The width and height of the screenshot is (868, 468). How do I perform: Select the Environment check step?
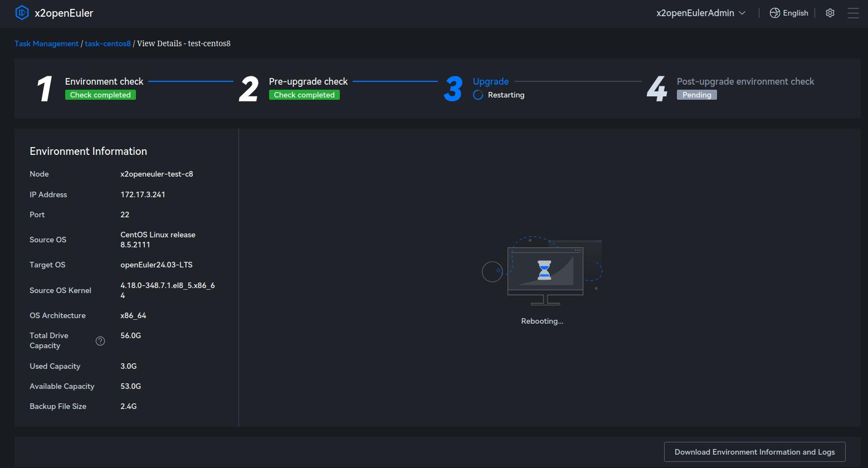104,81
